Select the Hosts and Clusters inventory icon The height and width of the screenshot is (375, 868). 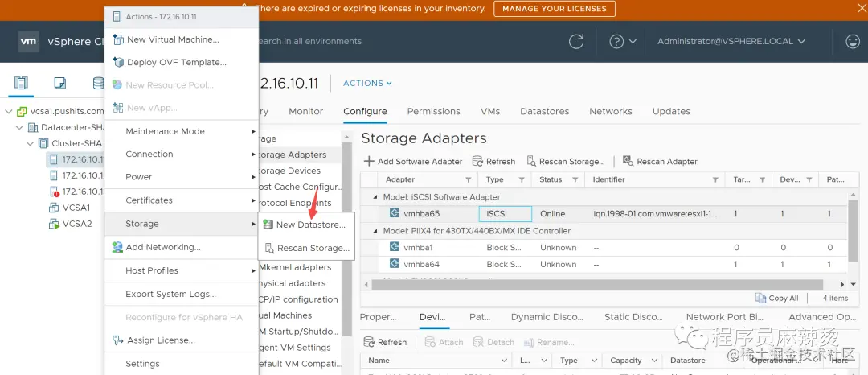[x=20, y=83]
